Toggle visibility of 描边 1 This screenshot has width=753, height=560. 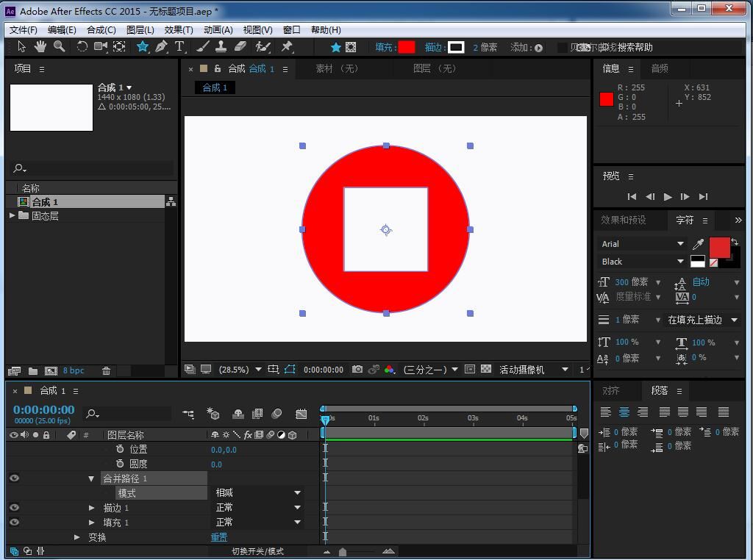pyautogui.click(x=14, y=508)
